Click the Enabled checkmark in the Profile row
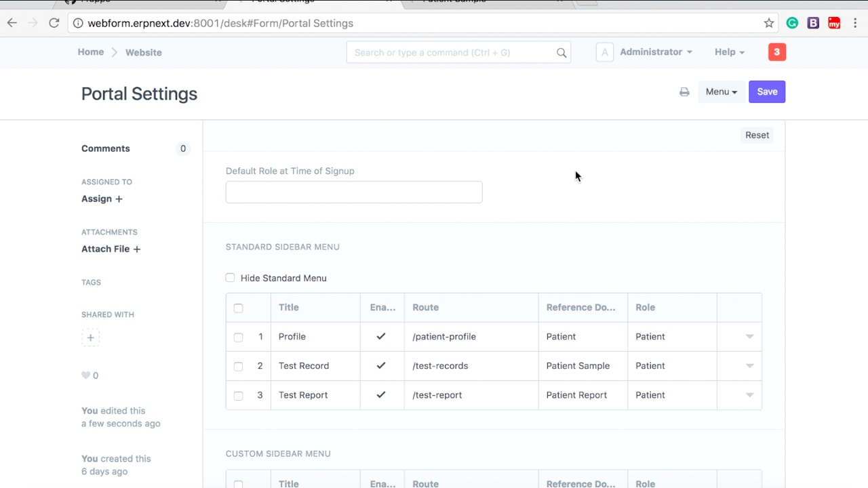 (x=381, y=336)
